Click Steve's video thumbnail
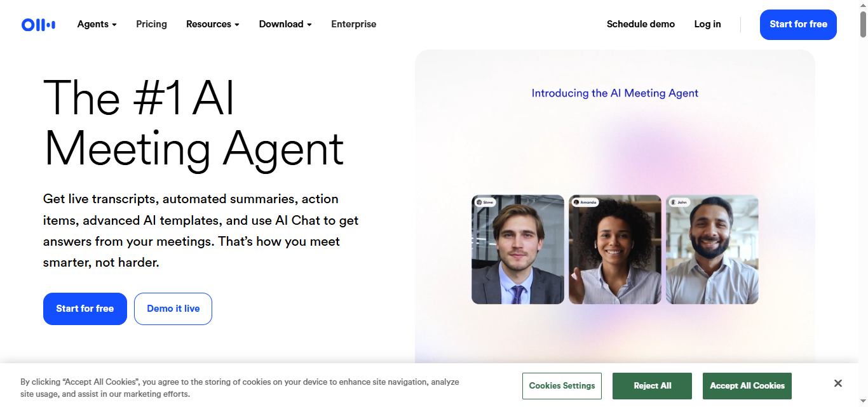Screen dimensions: 868x407 (x=518, y=250)
